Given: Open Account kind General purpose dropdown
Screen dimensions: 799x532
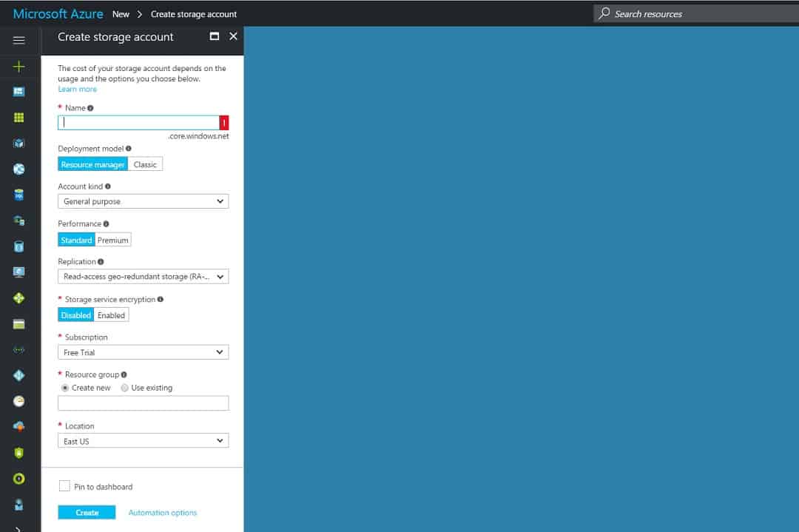Looking at the screenshot, I should (144, 201).
